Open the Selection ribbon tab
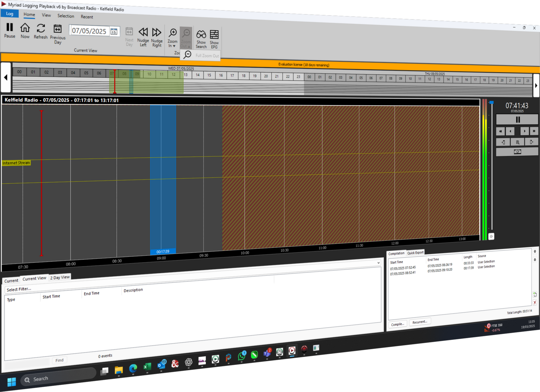540x392 pixels. (66, 16)
